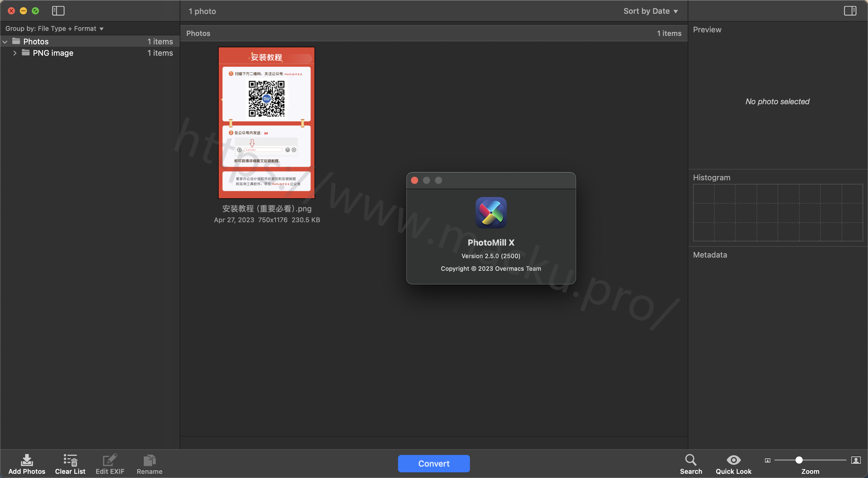Image resolution: width=868 pixels, height=478 pixels.
Task: Adjust the Zoom slider knob
Action: [799, 460]
